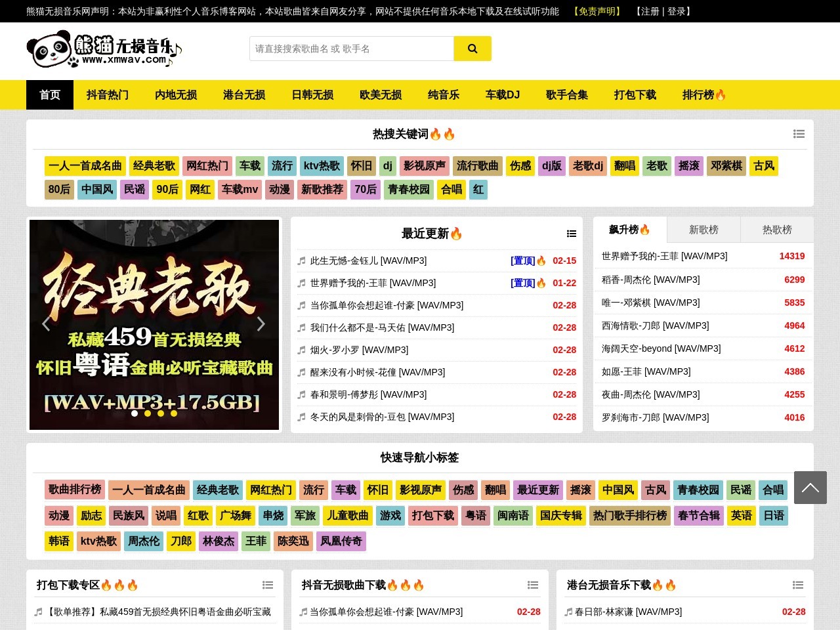The height and width of the screenshot is (630, 840).
Task: Open list icon in 打包下载专区 section
Action: click(x=268, y=585)
